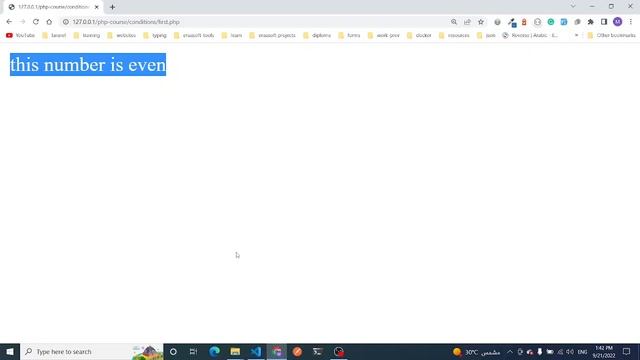640x360 pixels.
Task: Open the resources bookmarks folder
Action: pos(454,36)
